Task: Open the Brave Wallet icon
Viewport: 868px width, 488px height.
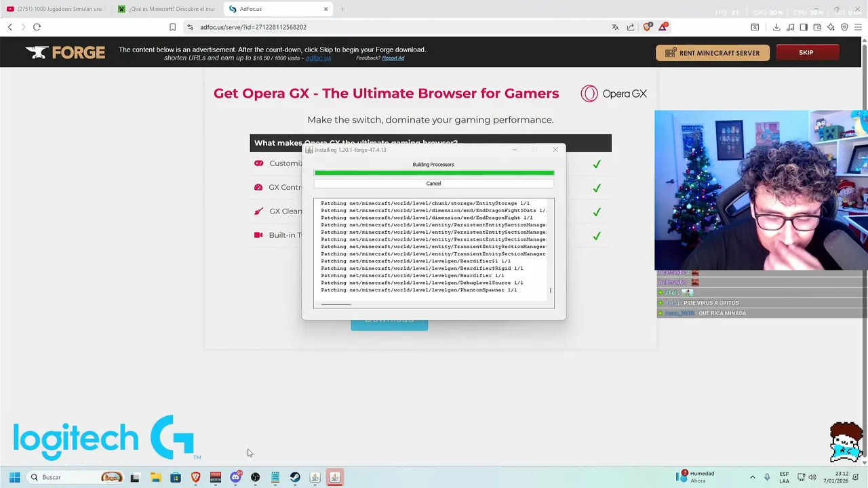Action: [817, 27]
